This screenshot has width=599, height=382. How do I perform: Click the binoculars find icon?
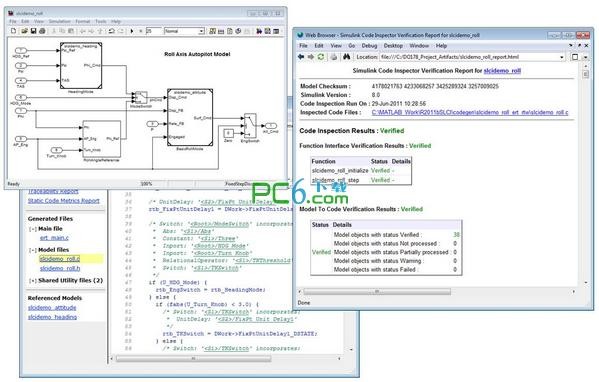pyautogui.click(x=346, y=57)
